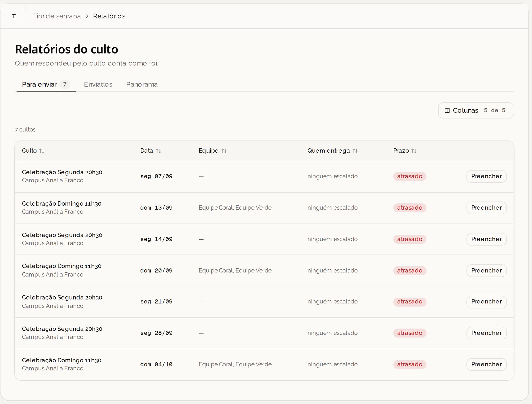This screenshot has width=532, height=404.
Task: Click the Relatórios do culto heading
Action: click(66, 49)
